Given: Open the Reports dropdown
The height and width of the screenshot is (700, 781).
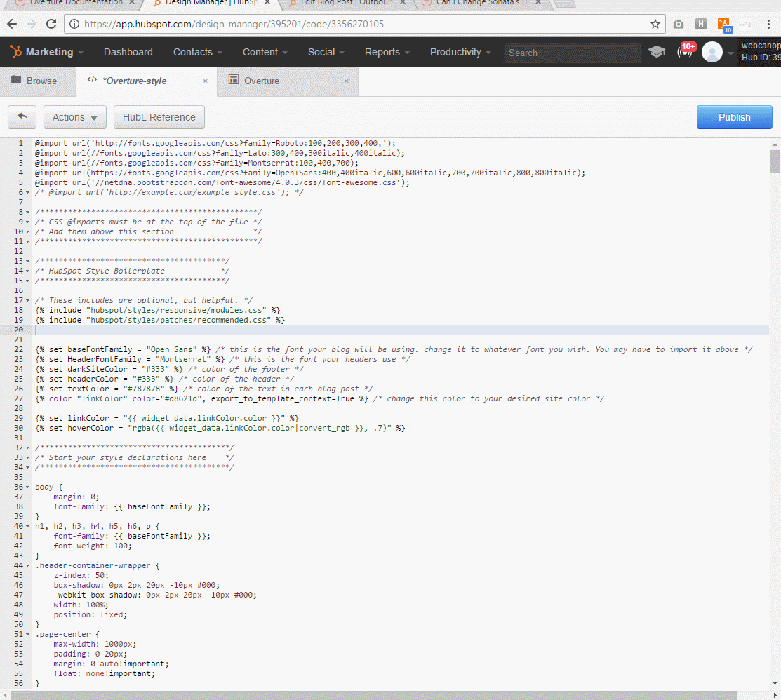Looking at the screenshot, I should click(x=387, y=52).
